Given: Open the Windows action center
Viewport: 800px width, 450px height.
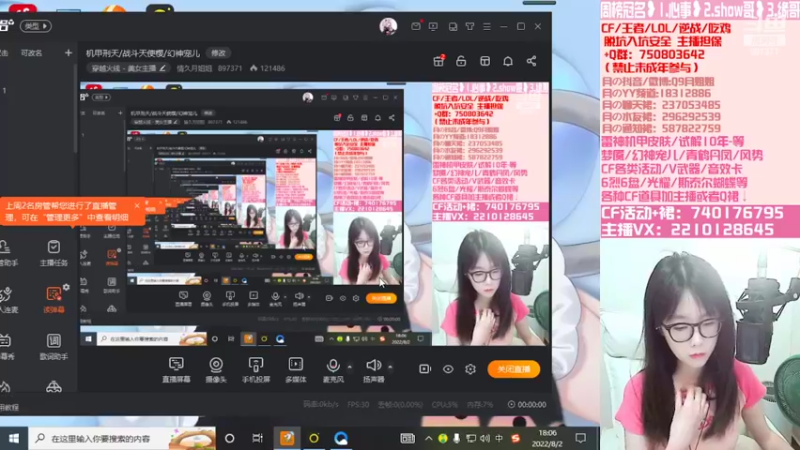Looking at the screenshot, I should pos(581,438).
